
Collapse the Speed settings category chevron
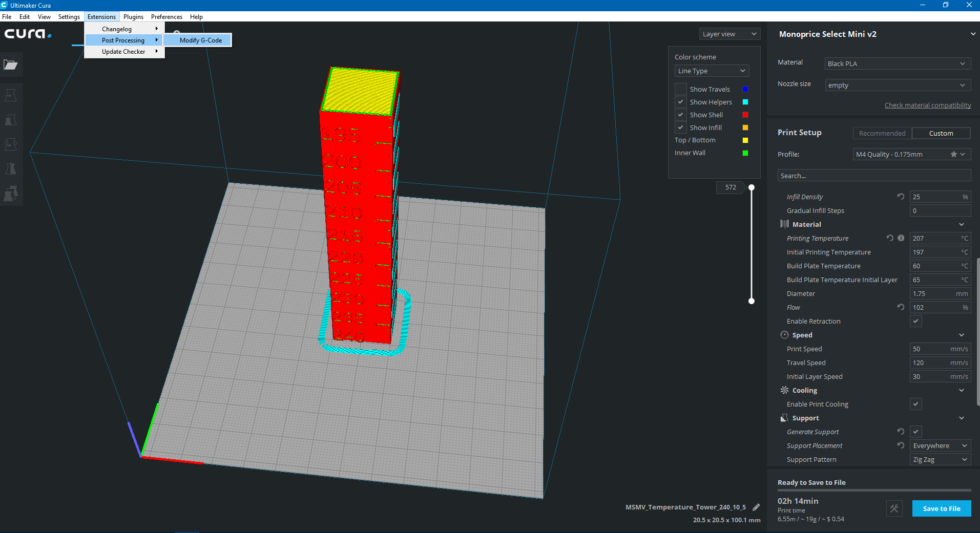[x=962, y=335]
